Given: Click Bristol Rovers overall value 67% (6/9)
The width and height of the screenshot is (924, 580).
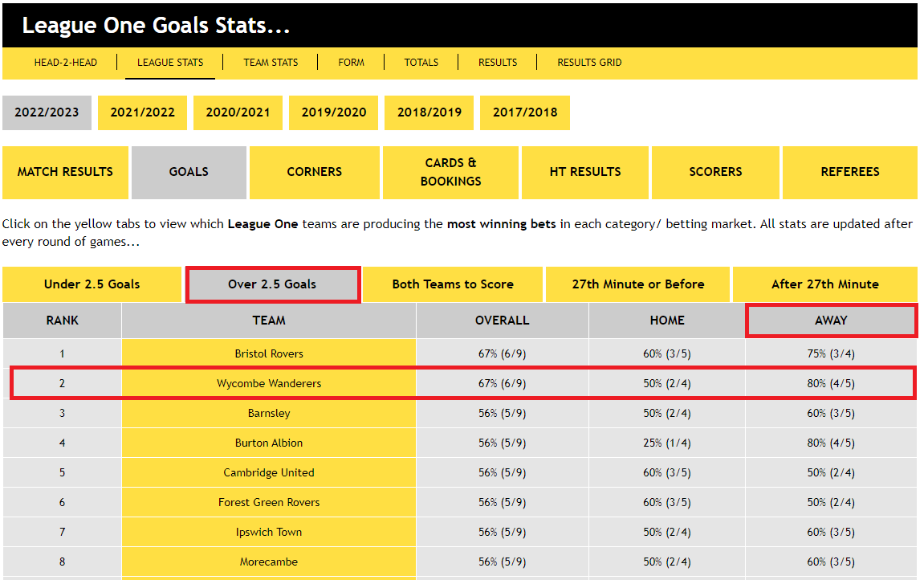Looking at the screenshot, I should point(502,353).
